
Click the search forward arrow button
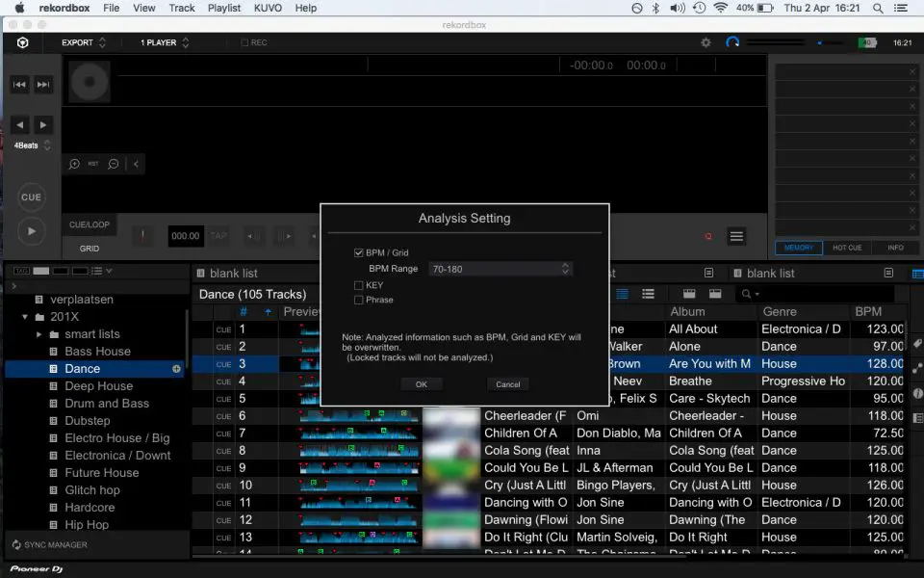[43, 125]
